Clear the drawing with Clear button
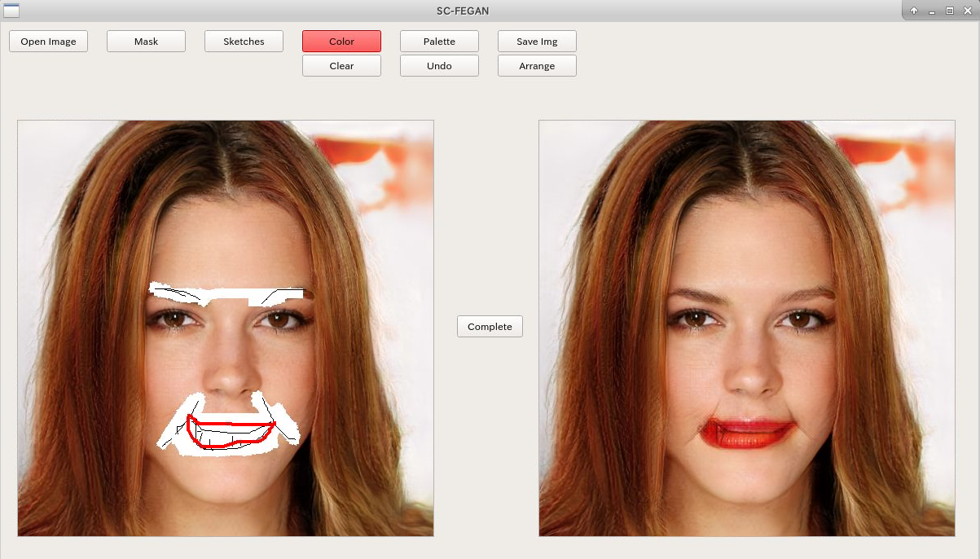Viewport: 980px width, 559px height. tap(341, 66)
